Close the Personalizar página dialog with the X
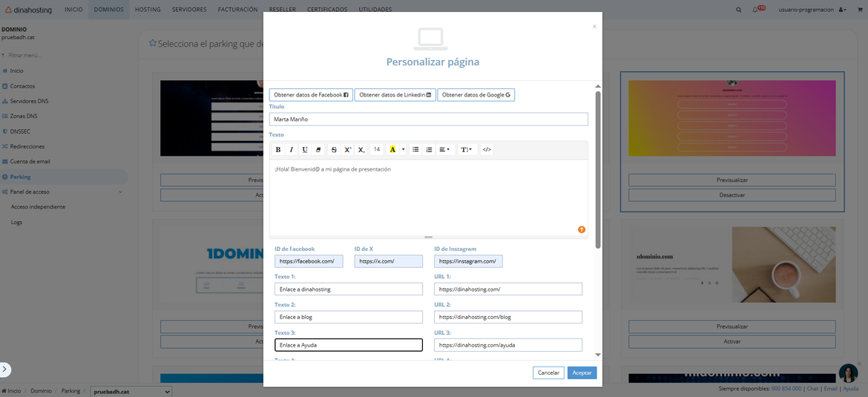Viewport: 868px width, 397px height. [594, 26]
